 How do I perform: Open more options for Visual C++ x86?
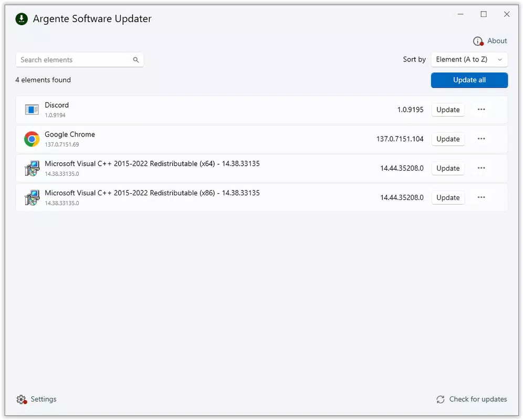pyautogui.click(x=481, y=197)
